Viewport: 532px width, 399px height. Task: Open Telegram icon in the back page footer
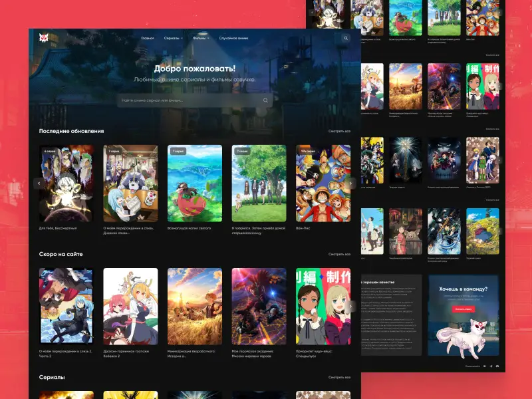[x=491, y=366]
